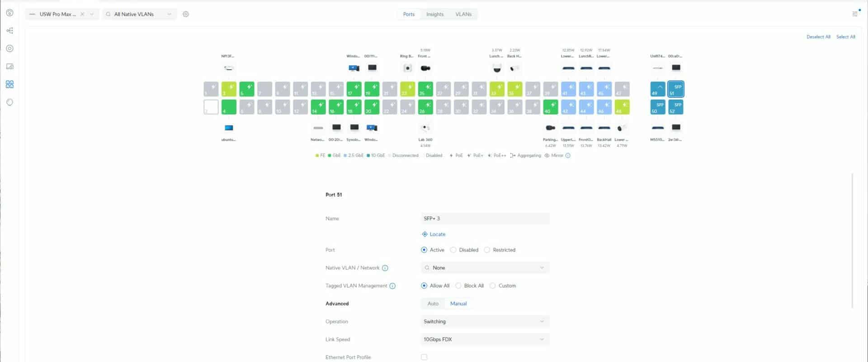Screen dimensions: 868x362
Task: Open the All Native VLANs filter dropdown
Action: tap(140, 14)
